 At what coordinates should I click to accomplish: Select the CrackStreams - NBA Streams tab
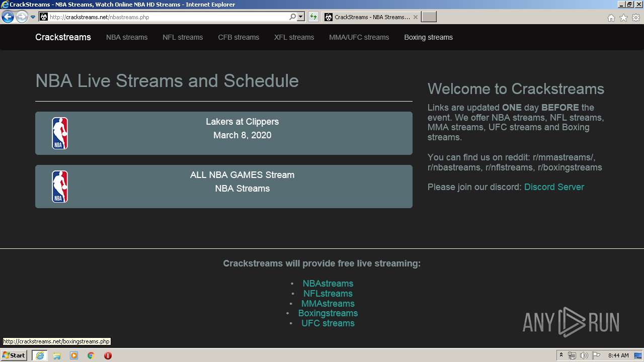point(371,17)
